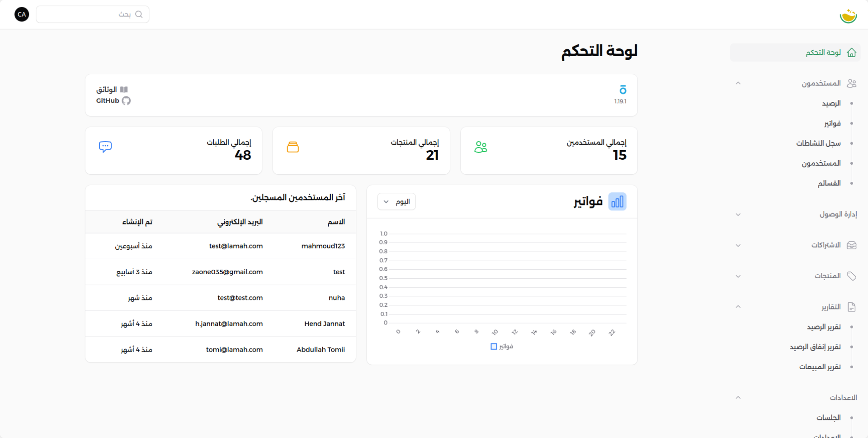Open the اليوم period dropdown

pyautogui.click(x=396, y=202)
